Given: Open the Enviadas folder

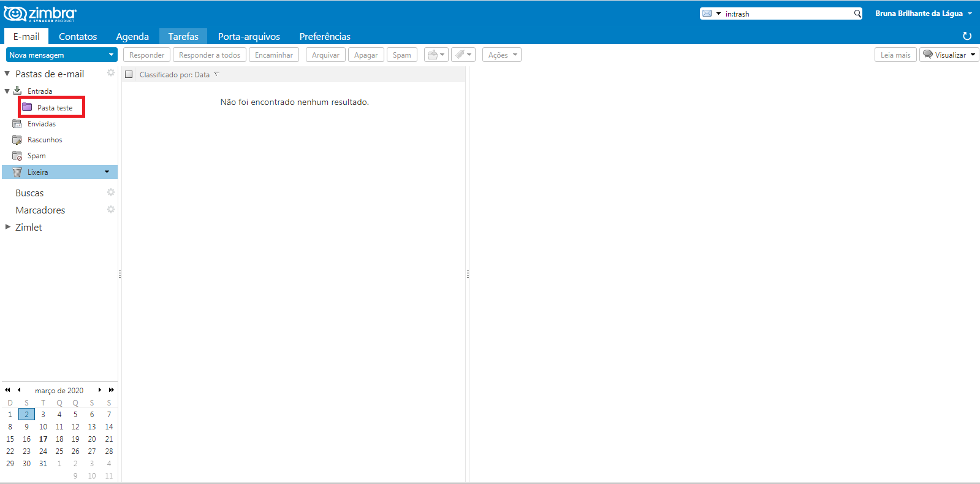Looking at the screenshot, I should tap(42, 124).
